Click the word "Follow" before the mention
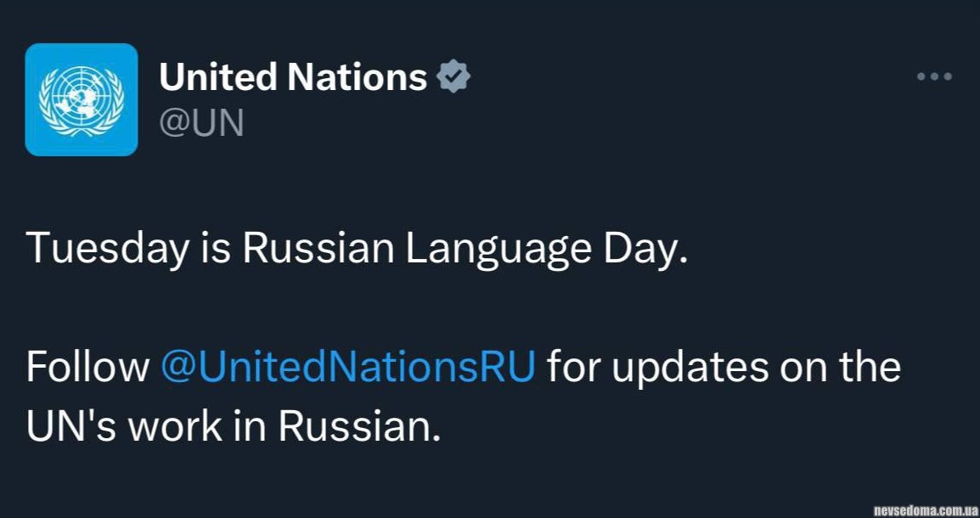Image resolution: width=980 pixels, height=518 pixels. click(87, 368)
